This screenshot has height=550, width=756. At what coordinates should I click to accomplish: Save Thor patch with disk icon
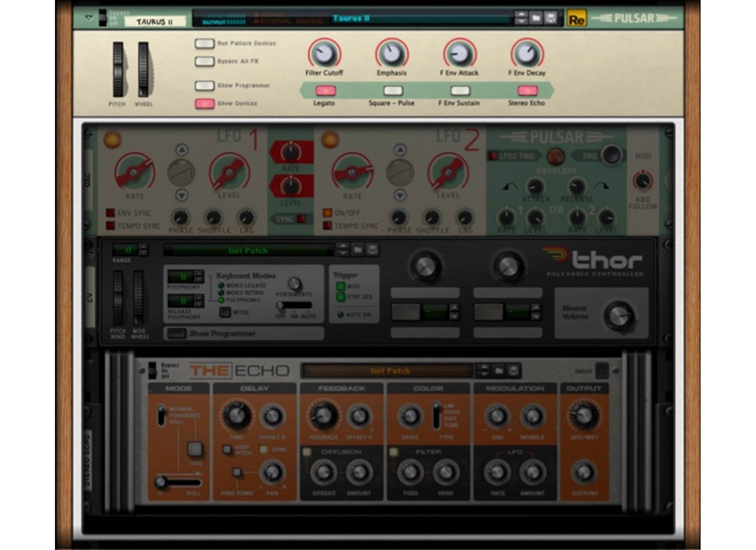click(x=372, y=250)
